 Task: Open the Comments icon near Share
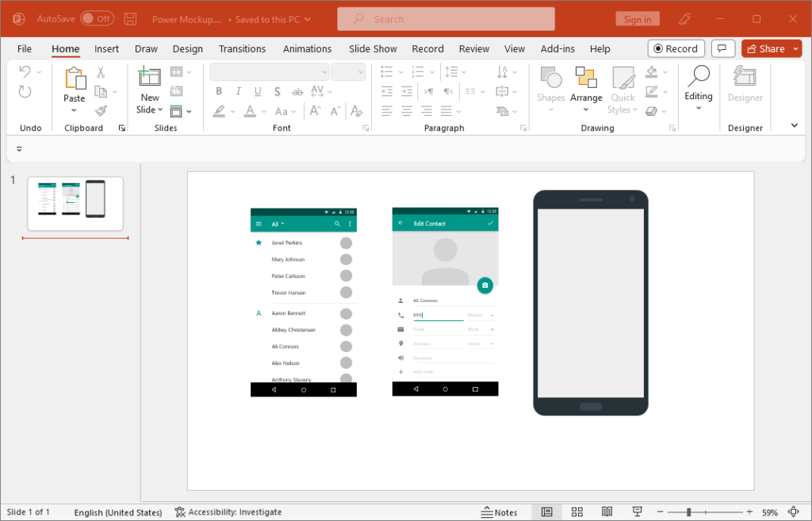[722, 48]
